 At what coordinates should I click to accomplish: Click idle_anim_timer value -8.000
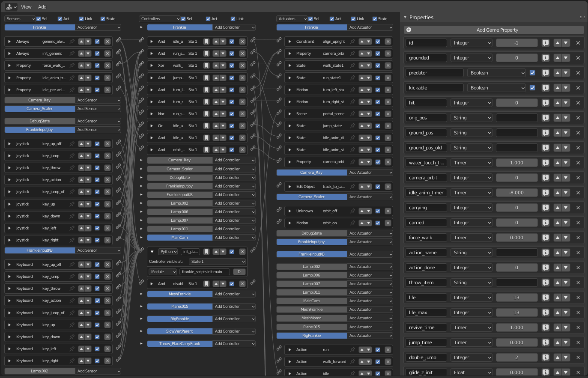[x=516, y=193]
